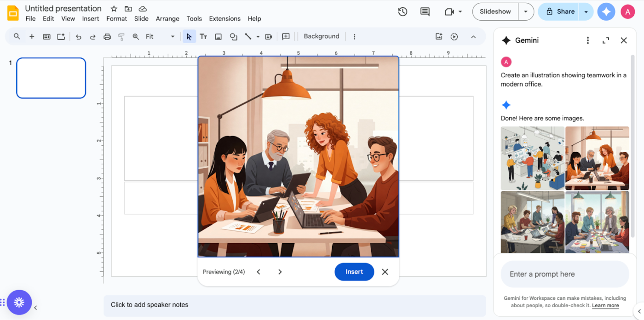Open version history clock icon
The width and height of the screenshot is (644, 320).
[402, 12]
